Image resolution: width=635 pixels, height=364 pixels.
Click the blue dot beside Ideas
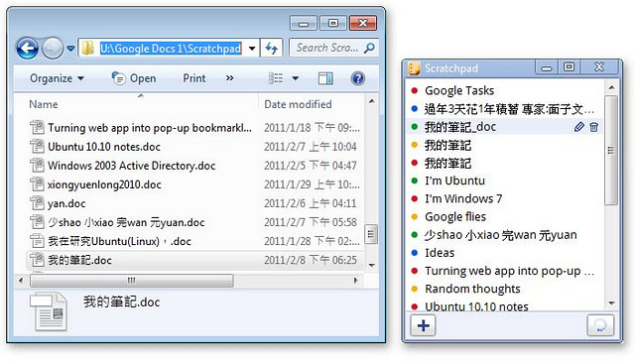tap(415, 253)
